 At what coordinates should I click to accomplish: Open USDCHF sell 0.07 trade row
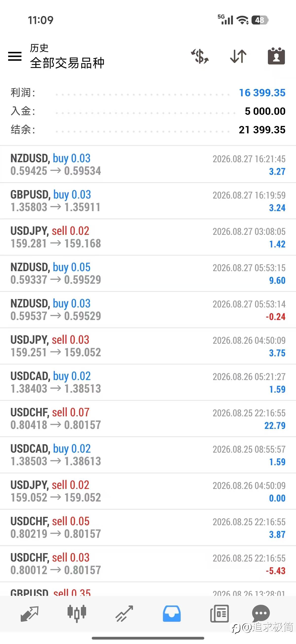click(x=148, y=419)
